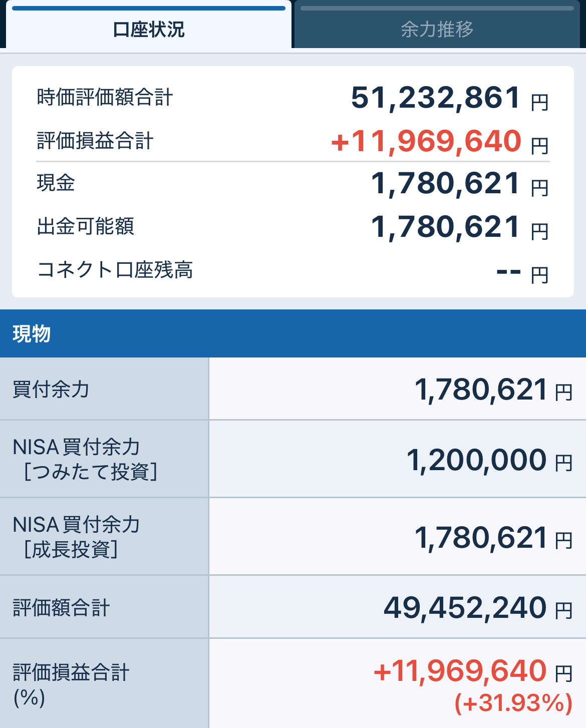The height and width of the screenshot is (728, 586).
Task: Click the dashes value for コネクト口座残高
Action: (x=508, y=272)
